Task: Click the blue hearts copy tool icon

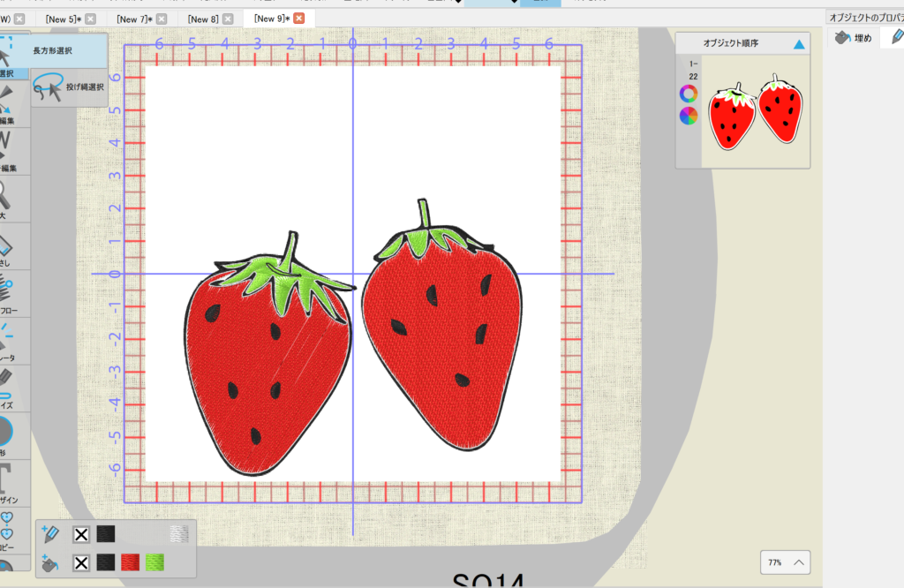Action: (7, 526)
